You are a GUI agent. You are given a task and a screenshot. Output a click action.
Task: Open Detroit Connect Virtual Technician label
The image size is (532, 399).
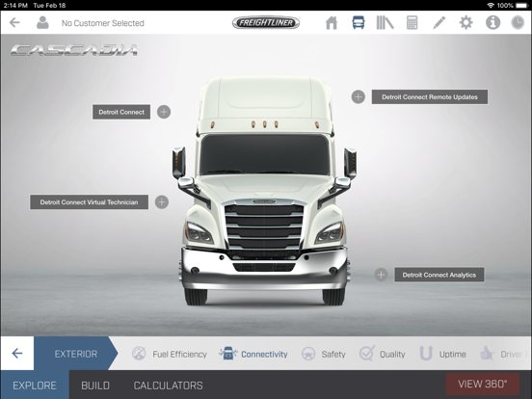pos(90,202)
